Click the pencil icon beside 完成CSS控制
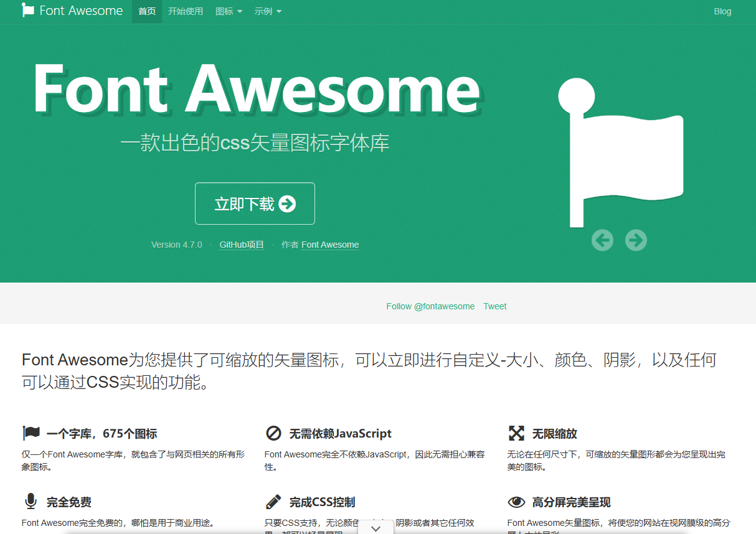This screenshot has height=534, width=756. [273, 502]
